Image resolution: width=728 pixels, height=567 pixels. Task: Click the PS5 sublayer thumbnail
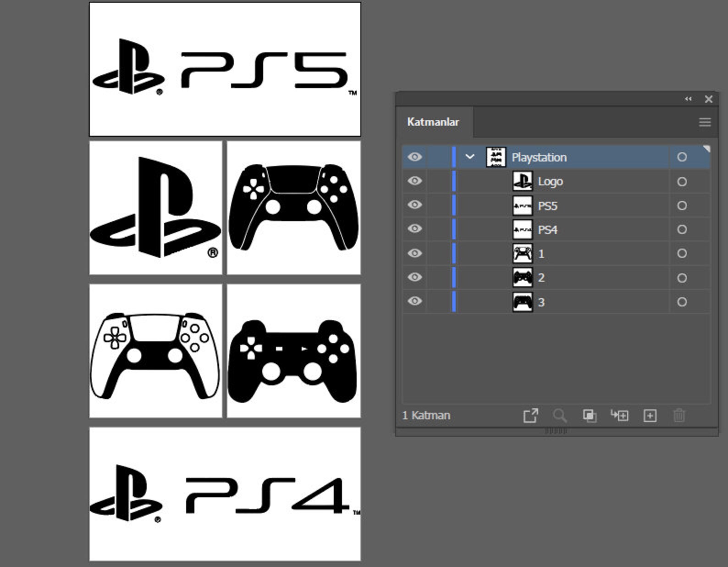[523, 206]
